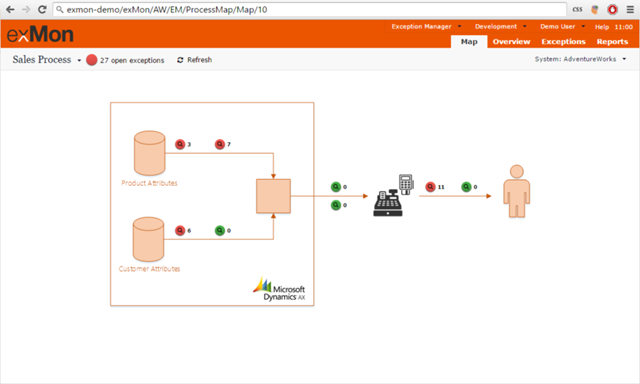The image size is (640, 384).
Task: Open the System: AdventureWorks dropdown
Action: tap(580, 59)
